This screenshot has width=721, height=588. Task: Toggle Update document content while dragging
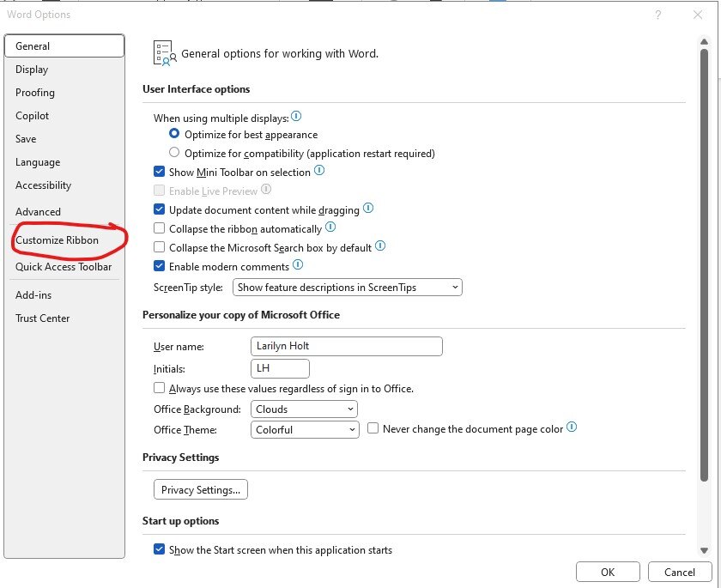click(159, 209)
